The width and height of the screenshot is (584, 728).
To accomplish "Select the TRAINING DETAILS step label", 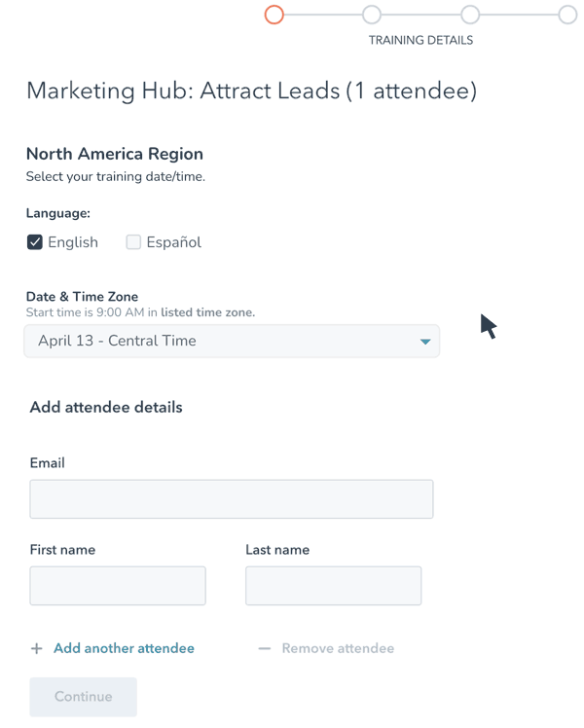I will [x=420, y=41].
